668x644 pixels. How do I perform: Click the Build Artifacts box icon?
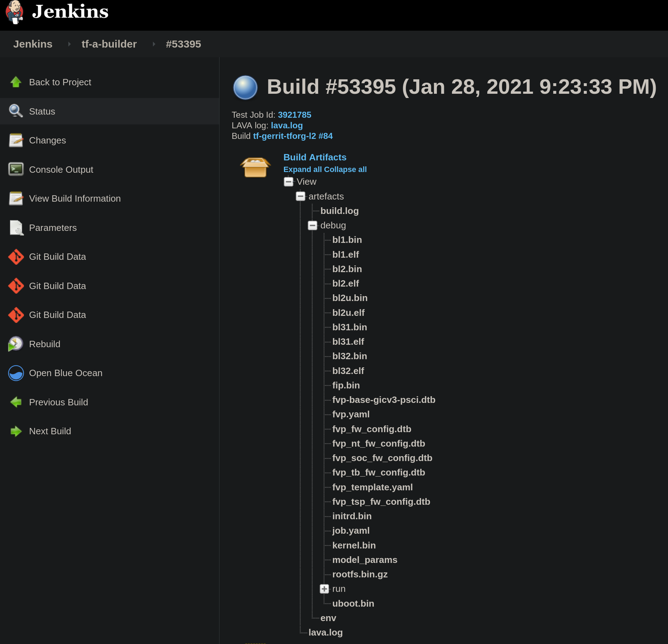255,167
